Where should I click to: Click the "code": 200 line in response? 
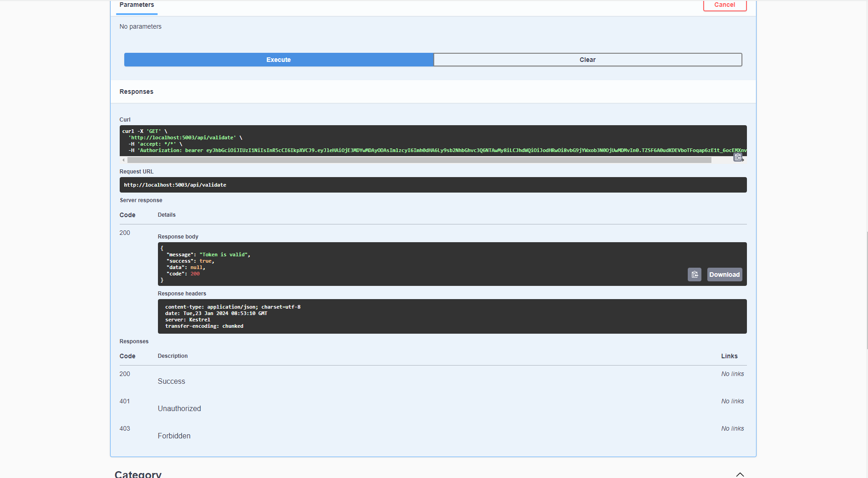point(183,274)
